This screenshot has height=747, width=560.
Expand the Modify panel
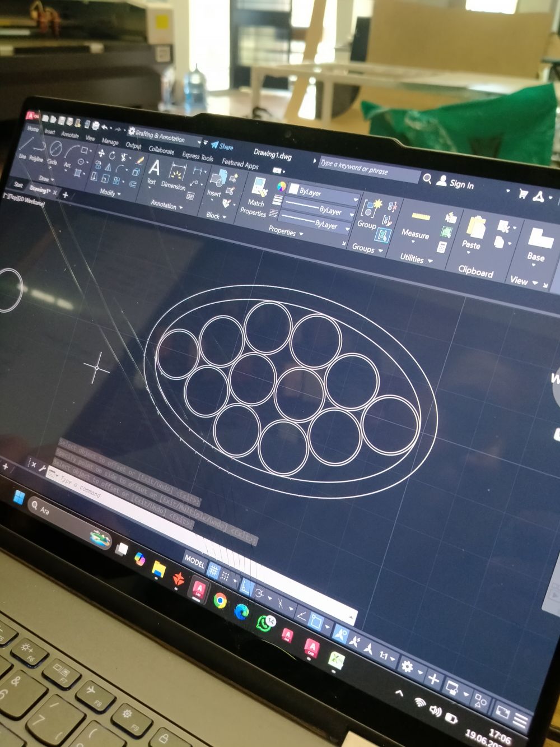click(x=110, y=193)
